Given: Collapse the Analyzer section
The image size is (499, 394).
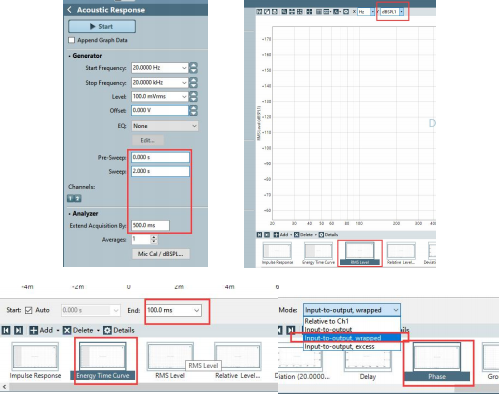Looking at the screenshot, I should click(69, 214).
